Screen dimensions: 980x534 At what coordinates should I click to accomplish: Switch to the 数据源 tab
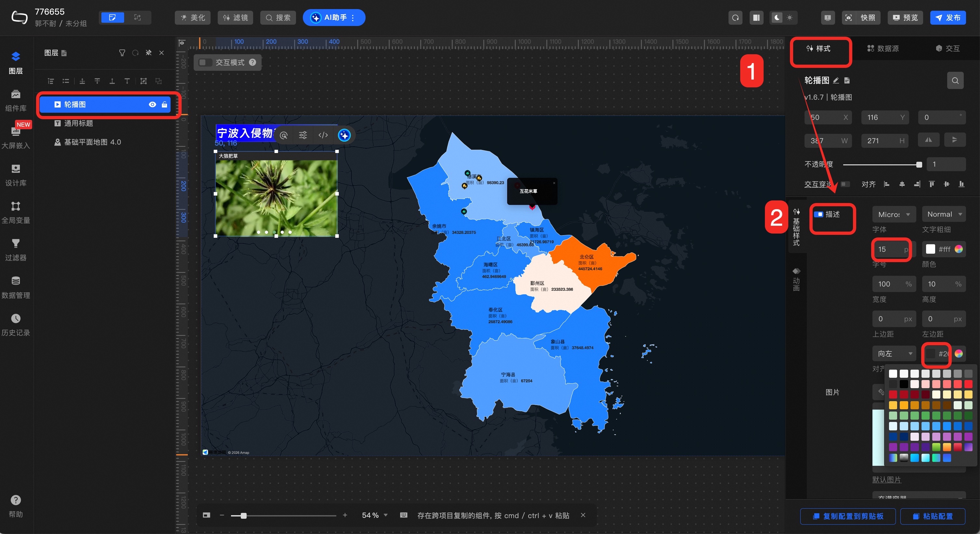[883, 49]
